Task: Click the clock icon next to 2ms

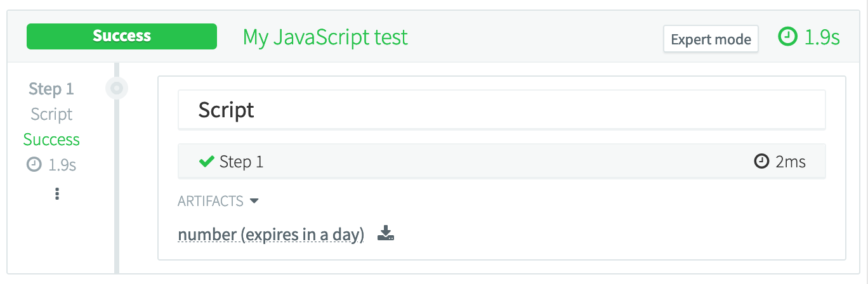Action: pos(761,162)
